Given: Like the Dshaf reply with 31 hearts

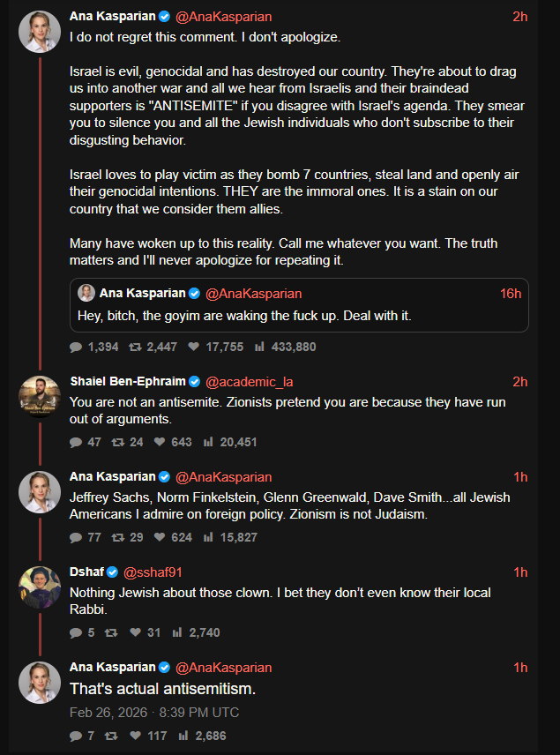Looking at the screenshot, I should coord(135,632).
